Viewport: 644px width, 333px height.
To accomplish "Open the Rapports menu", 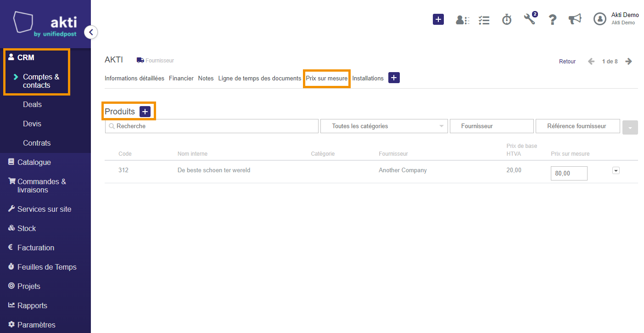I will [32, 305].
